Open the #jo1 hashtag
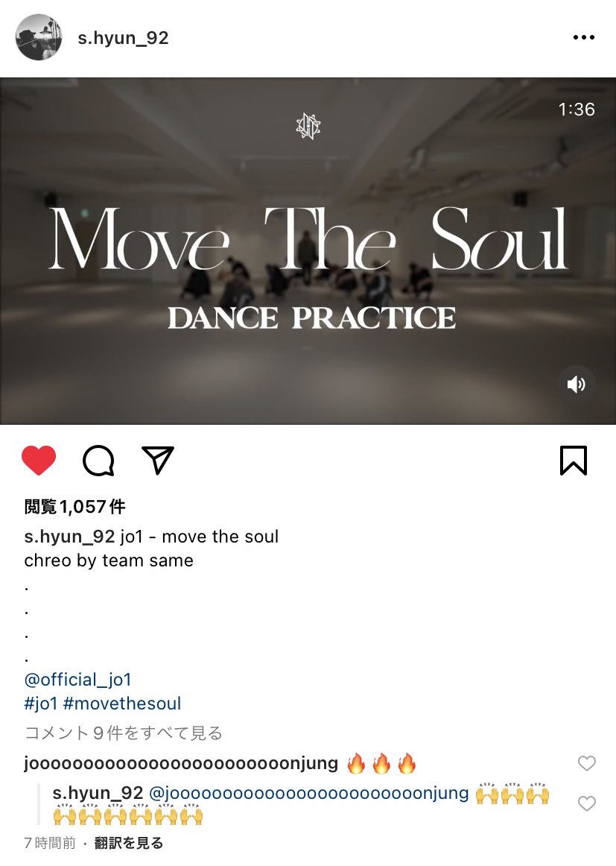This screenshot has height=866, width=616. pos(41,703)
